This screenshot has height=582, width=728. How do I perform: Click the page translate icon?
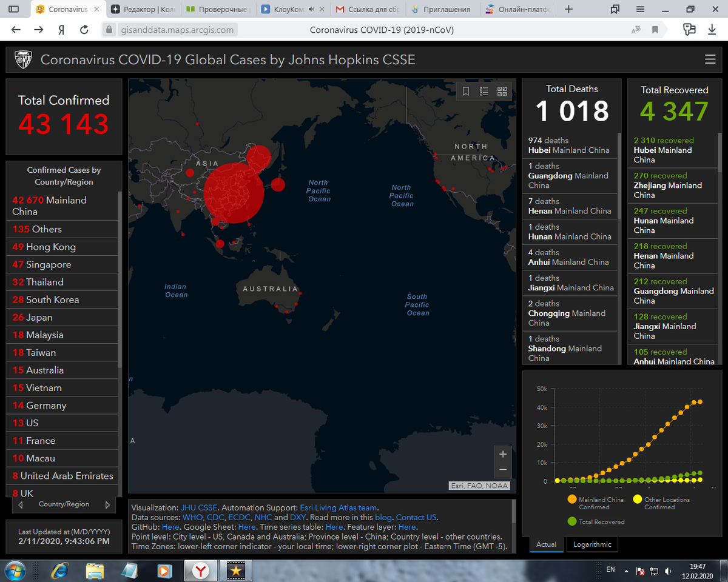636,30
